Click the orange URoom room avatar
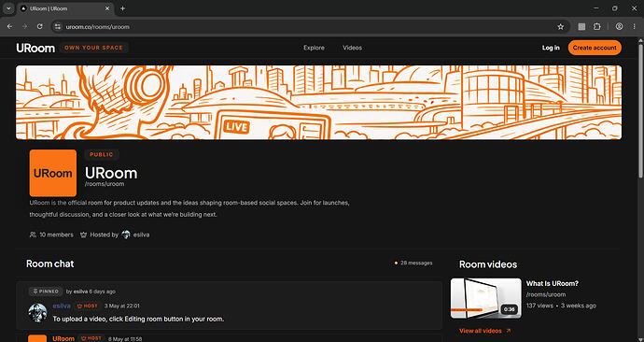The image size is (644, 342). pyautogui.click(x=53, y=173)
